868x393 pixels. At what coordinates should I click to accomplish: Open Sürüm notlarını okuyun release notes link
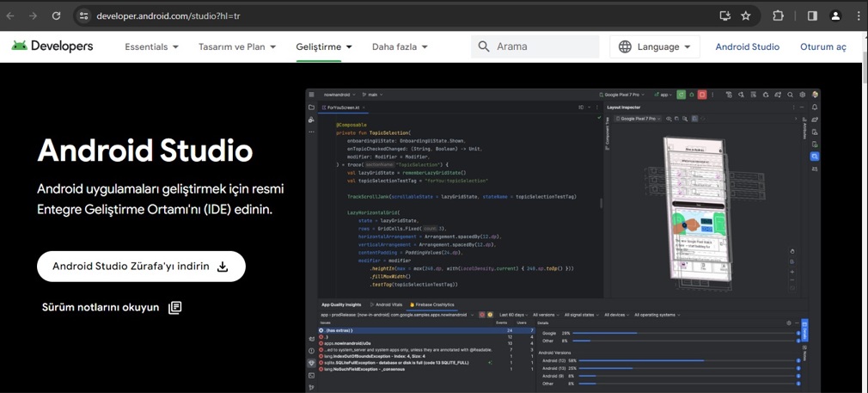(x=112, y=307)
